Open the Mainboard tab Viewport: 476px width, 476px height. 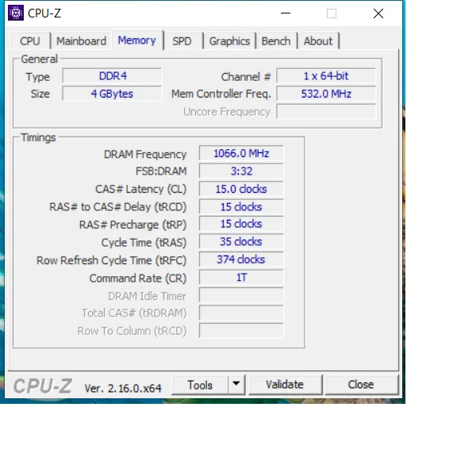point(82,41)
